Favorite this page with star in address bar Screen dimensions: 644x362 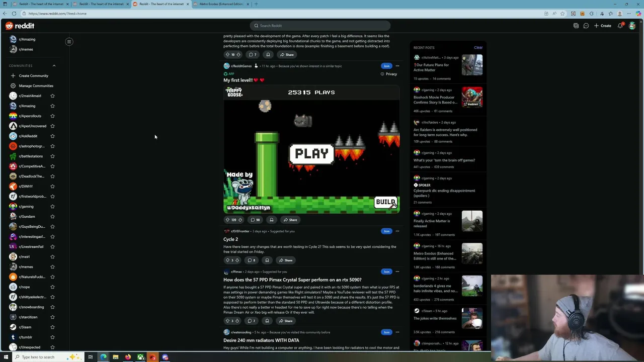coord(562,14)
